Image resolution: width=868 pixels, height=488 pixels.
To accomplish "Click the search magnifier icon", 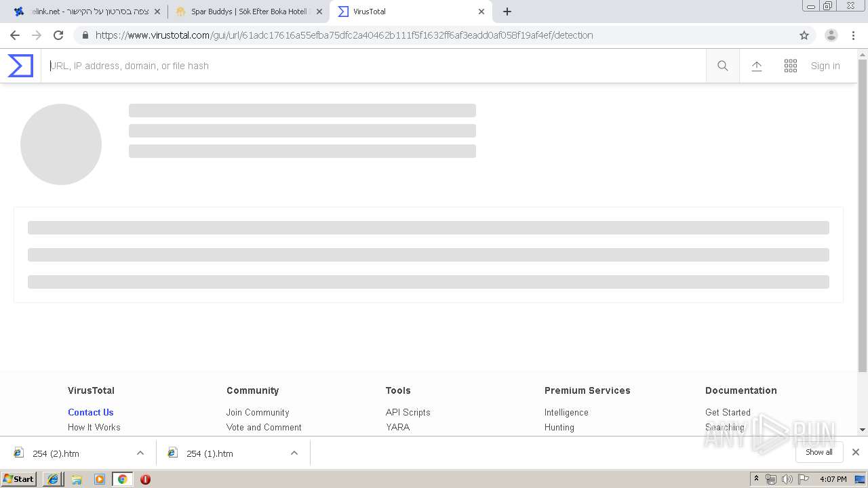I will 723,66.
